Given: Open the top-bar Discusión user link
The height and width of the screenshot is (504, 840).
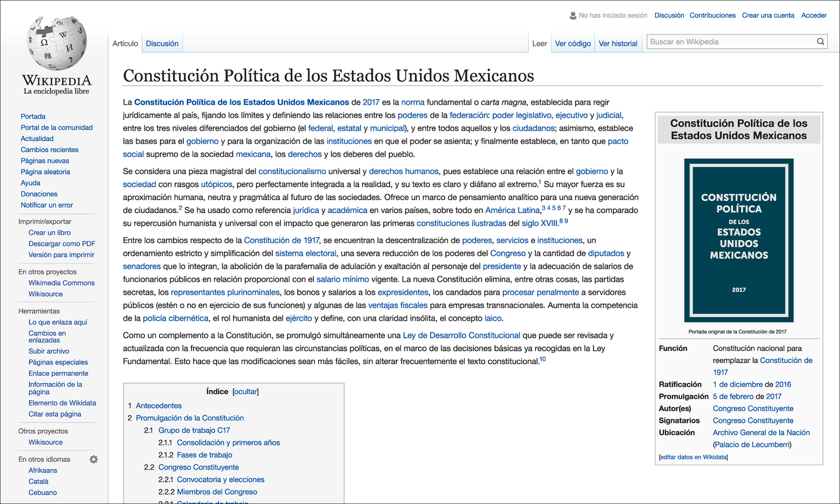Looking at the screenshot, I should [x=669, y=15].
